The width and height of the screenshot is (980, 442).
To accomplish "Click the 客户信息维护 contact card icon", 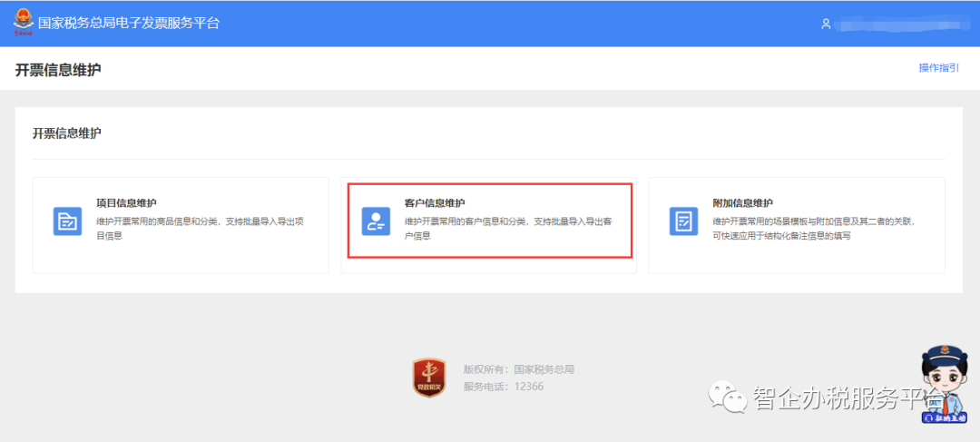I will click(x=376, y=221).
